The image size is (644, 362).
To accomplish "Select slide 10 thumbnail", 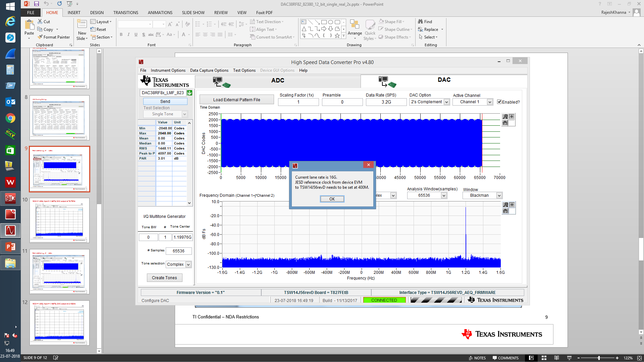I will pos(59,220).
